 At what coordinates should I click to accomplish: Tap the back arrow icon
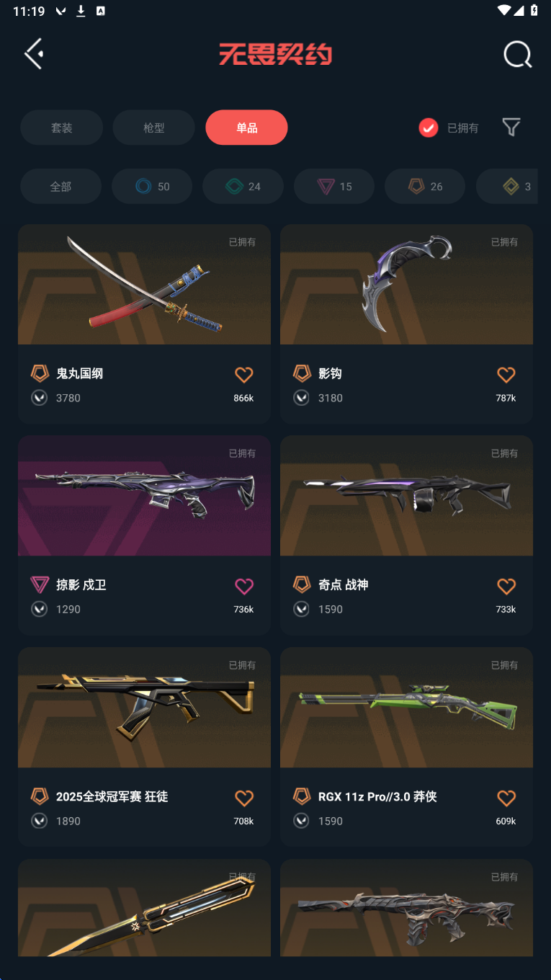point(34,54)
